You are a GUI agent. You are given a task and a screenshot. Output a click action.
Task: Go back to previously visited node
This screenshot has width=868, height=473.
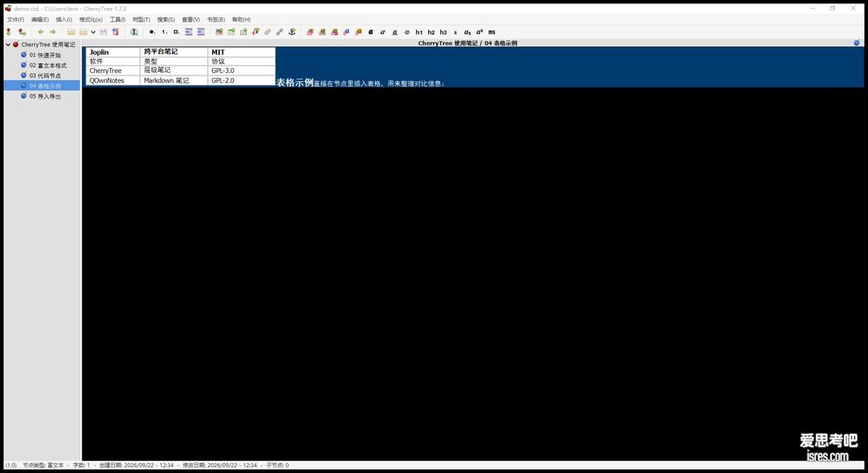click(41, 32)
